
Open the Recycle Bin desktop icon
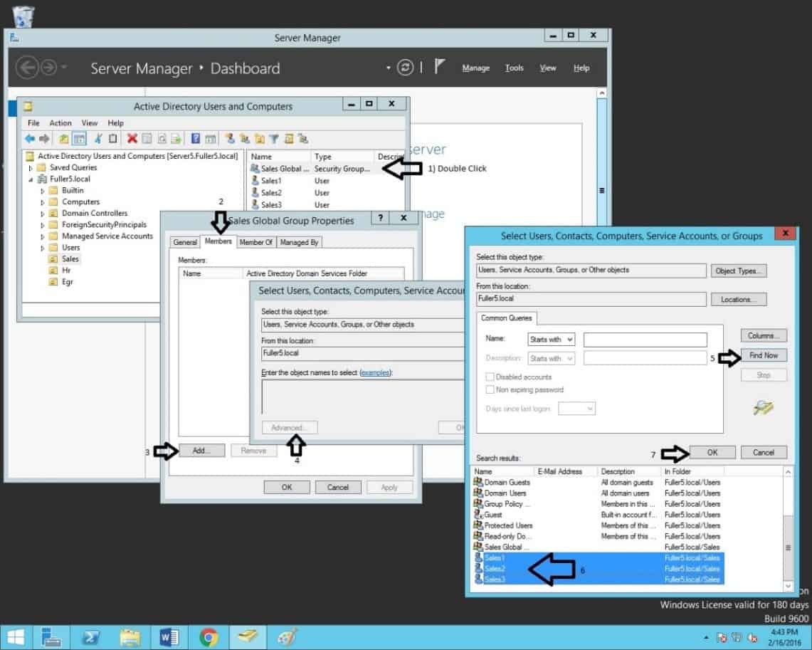click(x=23, y=16)
